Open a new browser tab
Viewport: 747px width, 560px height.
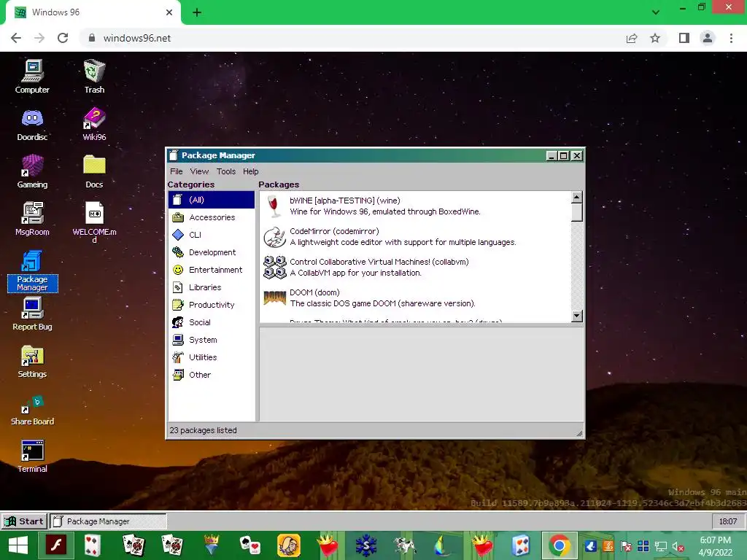[x=197, y=13]
